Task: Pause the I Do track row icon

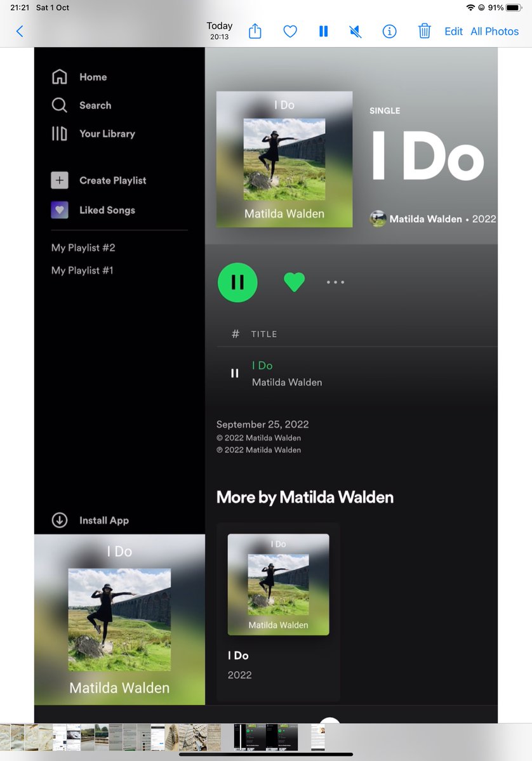Action: (x=234, y=373)
